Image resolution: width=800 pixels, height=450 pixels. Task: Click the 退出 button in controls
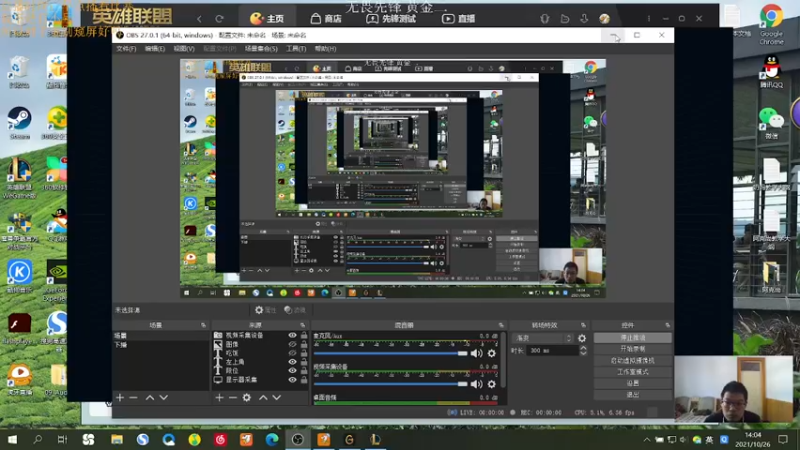pyautogui.click(x=633, y=394)
